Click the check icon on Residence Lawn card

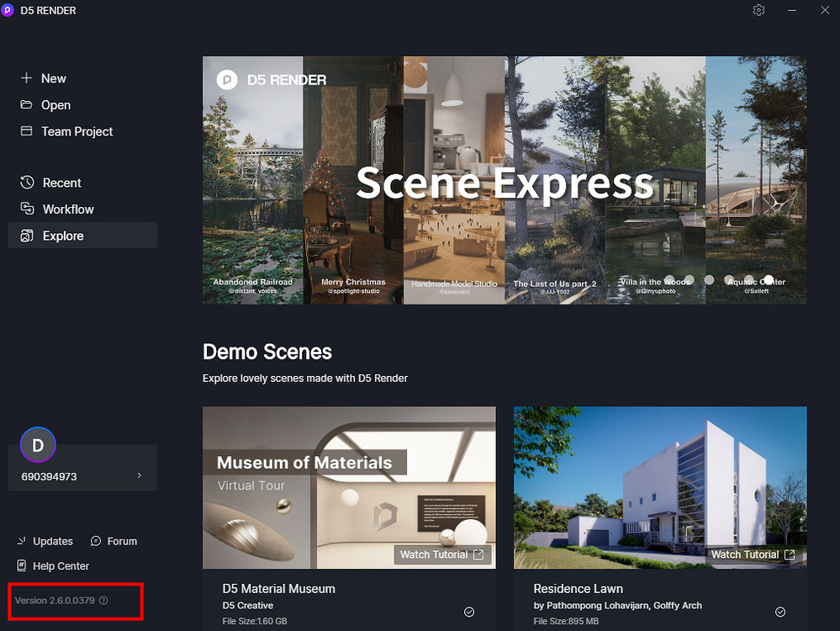[x=780, y=612]
